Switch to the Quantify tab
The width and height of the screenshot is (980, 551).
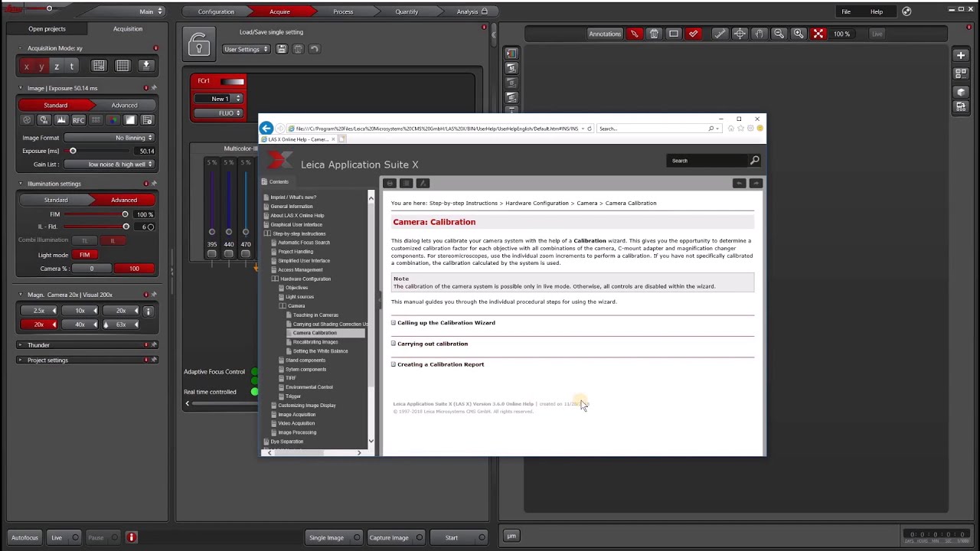[x=407, y=11]
